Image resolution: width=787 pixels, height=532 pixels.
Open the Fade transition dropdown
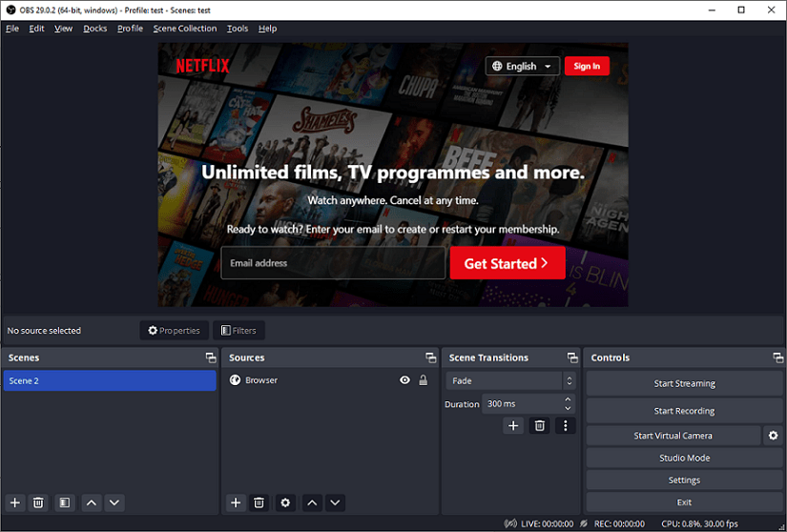click(511, 381)
